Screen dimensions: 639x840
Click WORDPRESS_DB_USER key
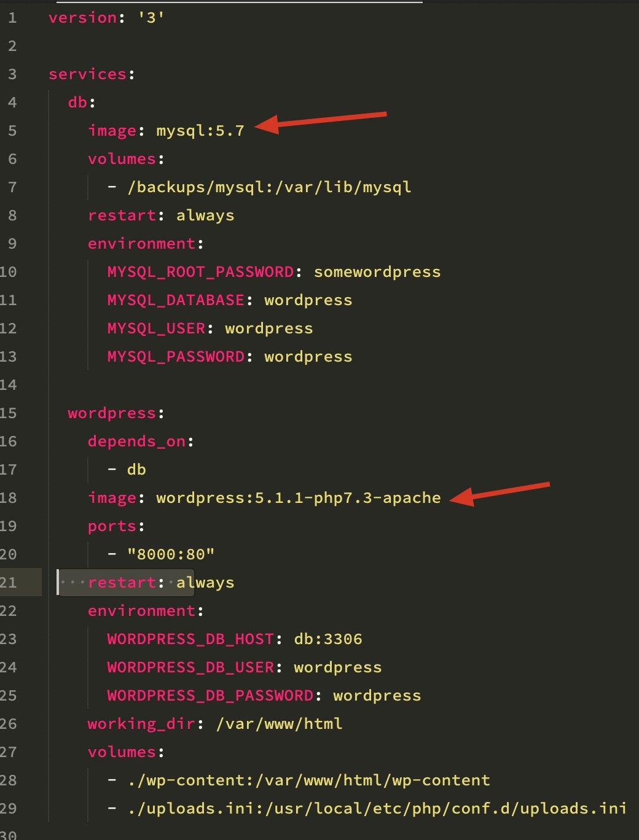click(x=190, y=667)
